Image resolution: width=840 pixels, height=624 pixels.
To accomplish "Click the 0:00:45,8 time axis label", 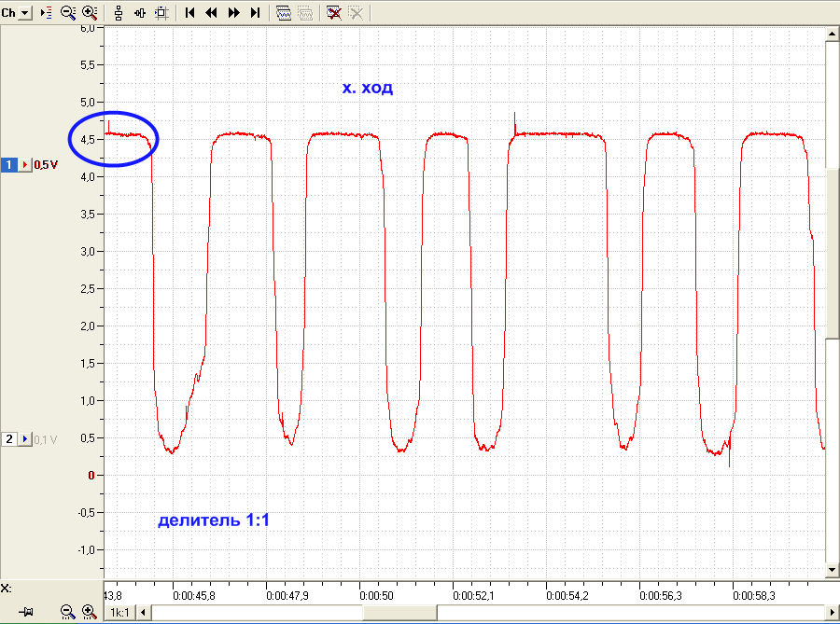I will pos(194,596).
